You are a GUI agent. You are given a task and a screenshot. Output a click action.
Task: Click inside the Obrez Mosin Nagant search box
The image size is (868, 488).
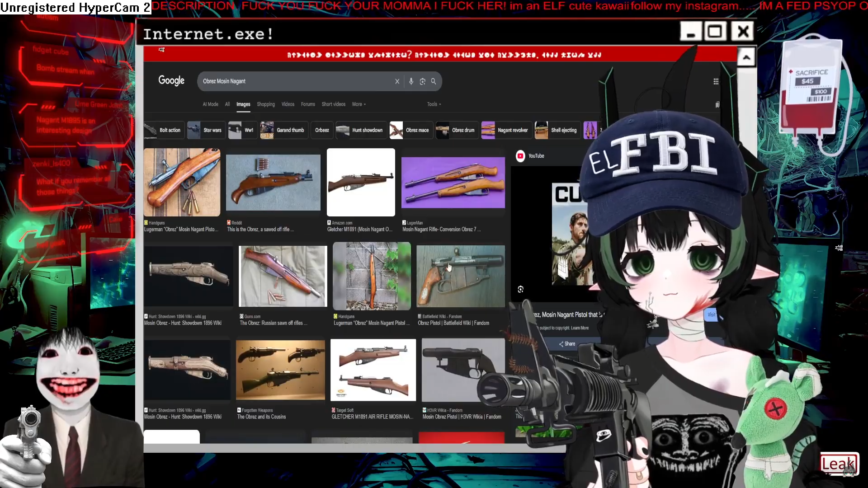(x=294, y=81)
